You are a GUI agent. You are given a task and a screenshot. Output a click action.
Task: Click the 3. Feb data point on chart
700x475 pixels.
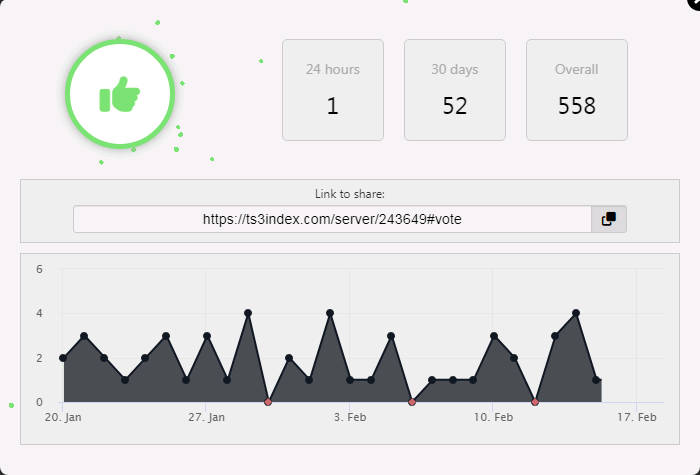coord(350,380)
